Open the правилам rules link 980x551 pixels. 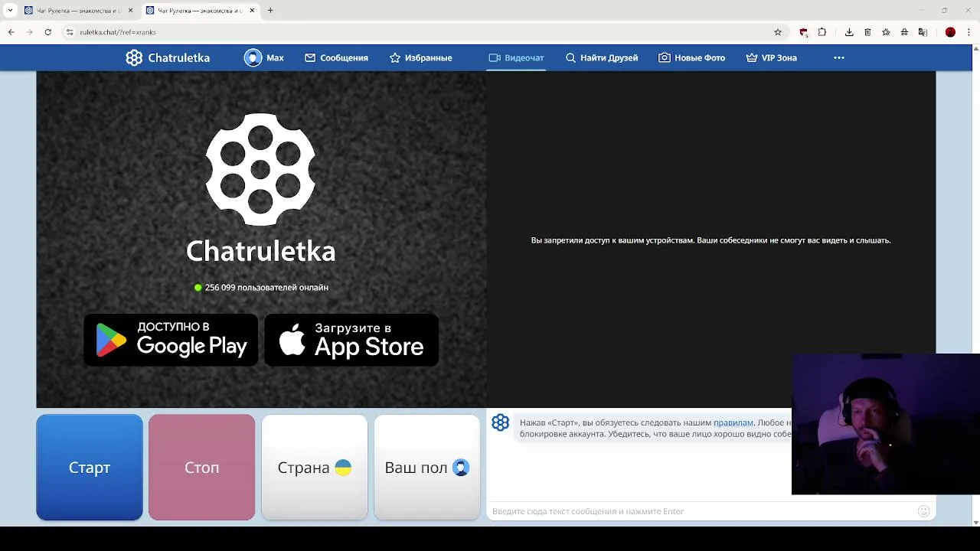[x=733, y=422]
